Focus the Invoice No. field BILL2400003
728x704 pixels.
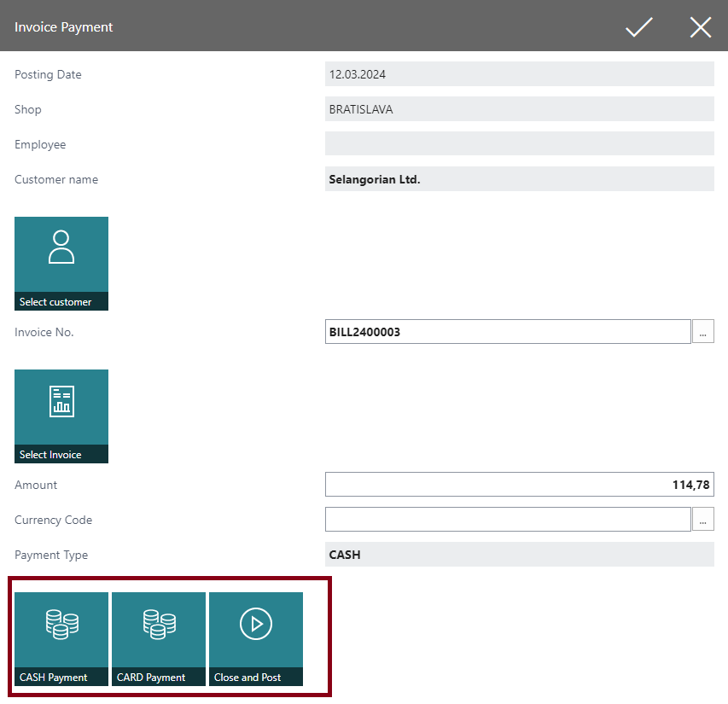(508, 331)
